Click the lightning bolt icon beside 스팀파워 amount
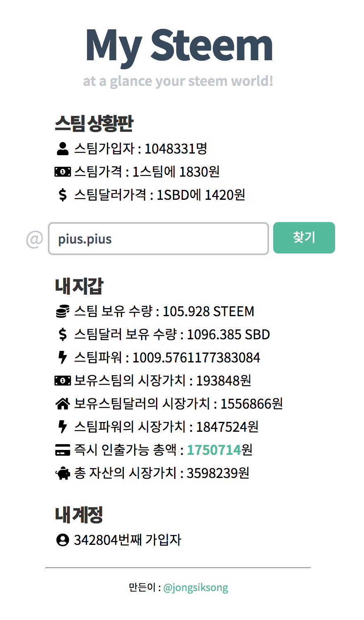The width and height of the screenshot is (364, 620). point(62,357)
